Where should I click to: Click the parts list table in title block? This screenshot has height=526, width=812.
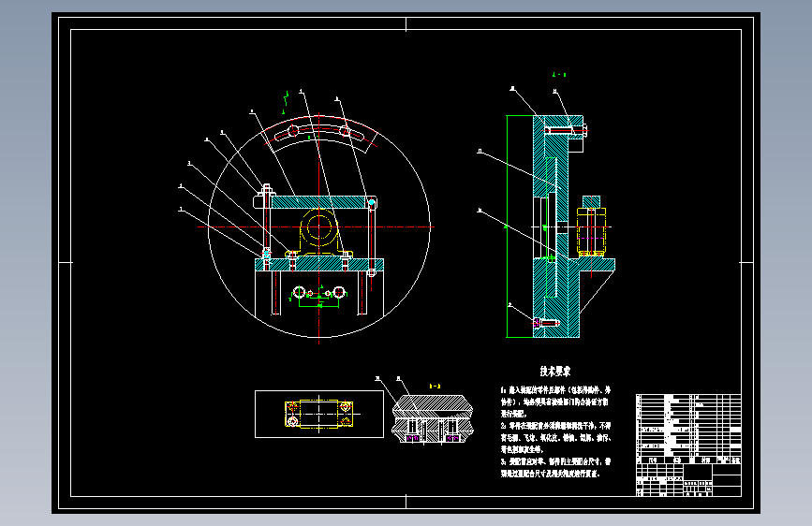pyautogui.click(x=688, y=430)
